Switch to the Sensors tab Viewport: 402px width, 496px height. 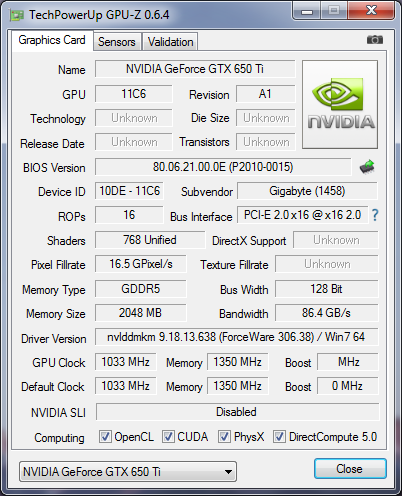coord(117,42)
